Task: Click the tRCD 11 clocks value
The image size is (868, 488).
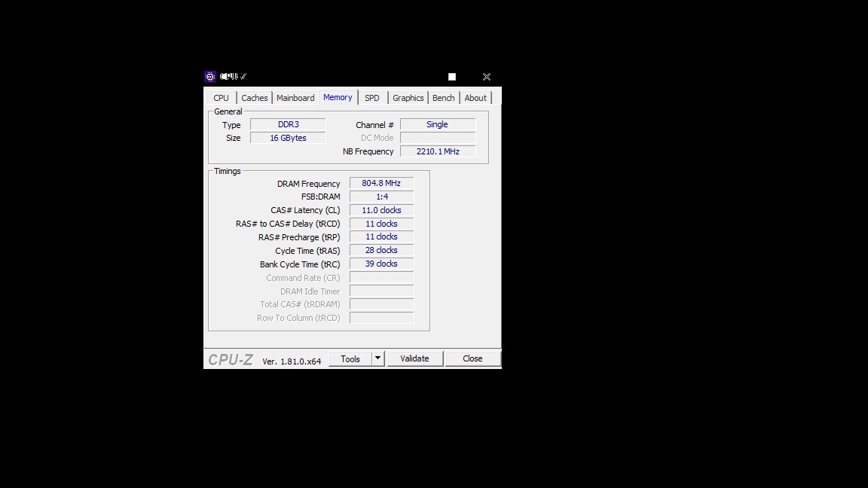Action: click(x=381, y=224)
